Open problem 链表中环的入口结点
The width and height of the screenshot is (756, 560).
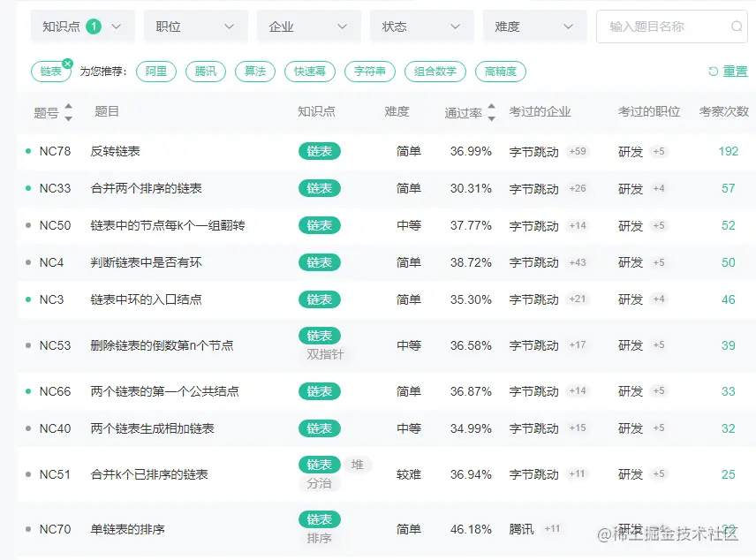tap(146, 299)
